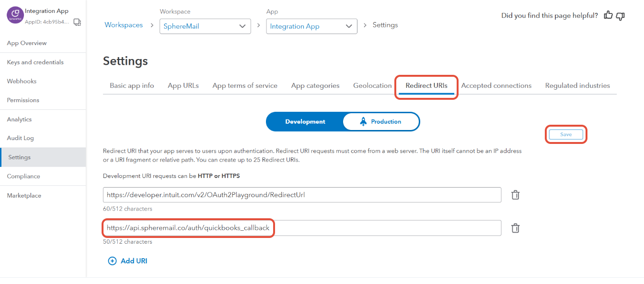Click the api.spheremail.co callback input field
The width and height of the screenshot is (644, 284).
point(302,228)
